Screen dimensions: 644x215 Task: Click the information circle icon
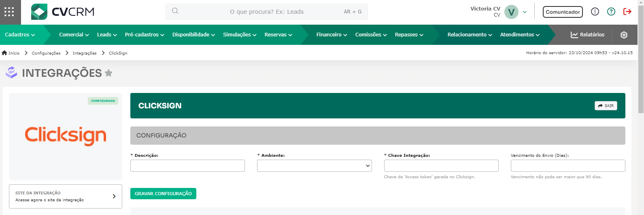[x=595, y=12]
